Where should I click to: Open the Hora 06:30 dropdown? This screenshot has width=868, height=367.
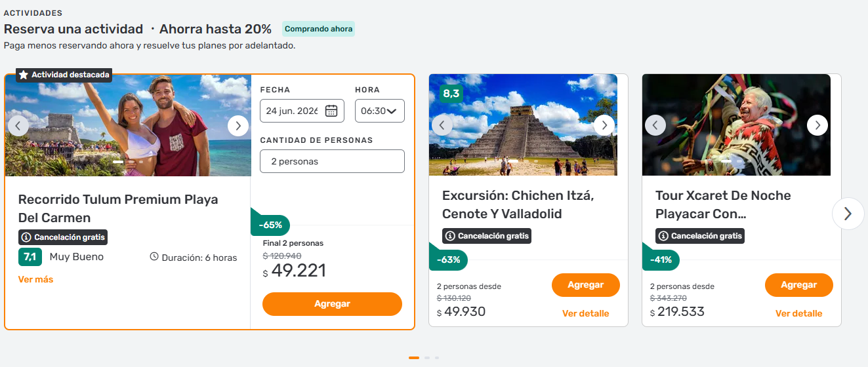(x=380, y=111)
